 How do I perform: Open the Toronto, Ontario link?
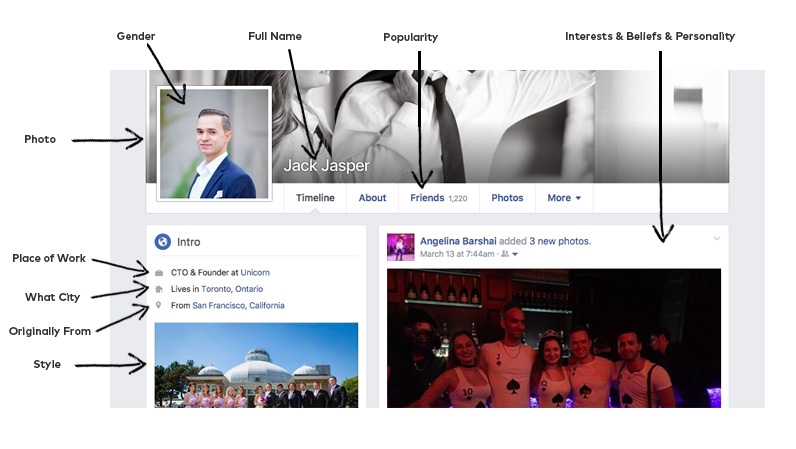coord(232,289)
